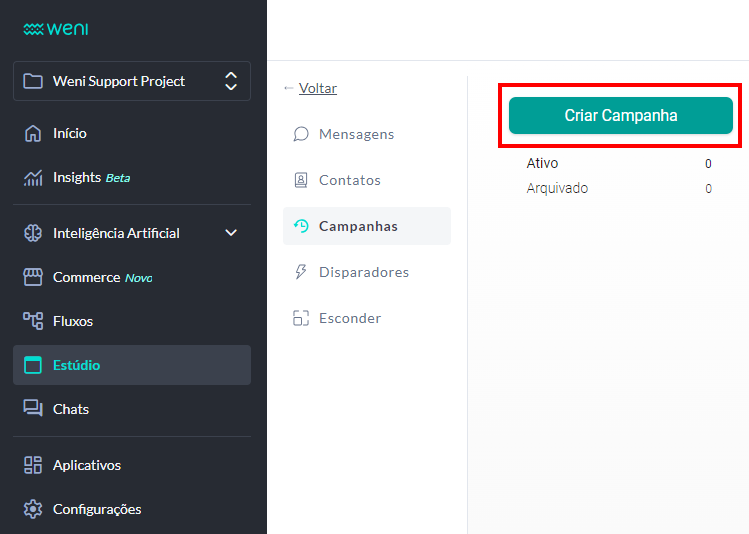Open the Aplicativos grid icon

click(33, 465)
